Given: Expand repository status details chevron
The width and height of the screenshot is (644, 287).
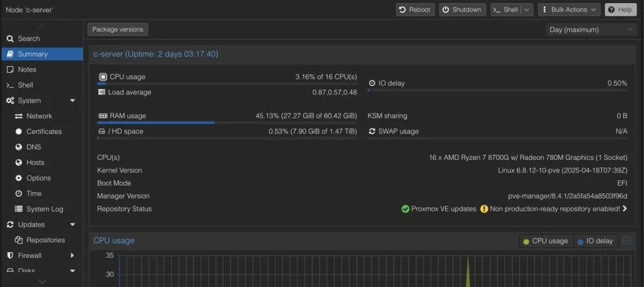Looking at the screenshot, I should pyautogui.click(x=625, y=209).
